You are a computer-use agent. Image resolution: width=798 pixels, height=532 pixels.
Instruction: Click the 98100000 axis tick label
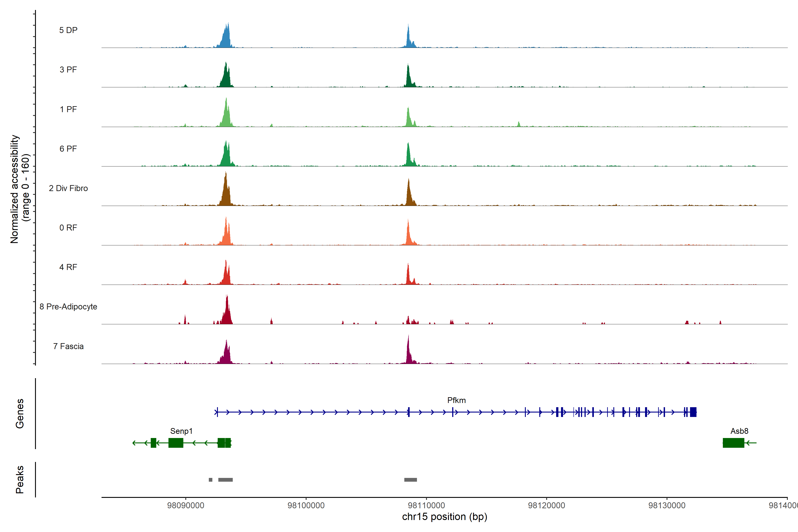click(x=306, y=505)
